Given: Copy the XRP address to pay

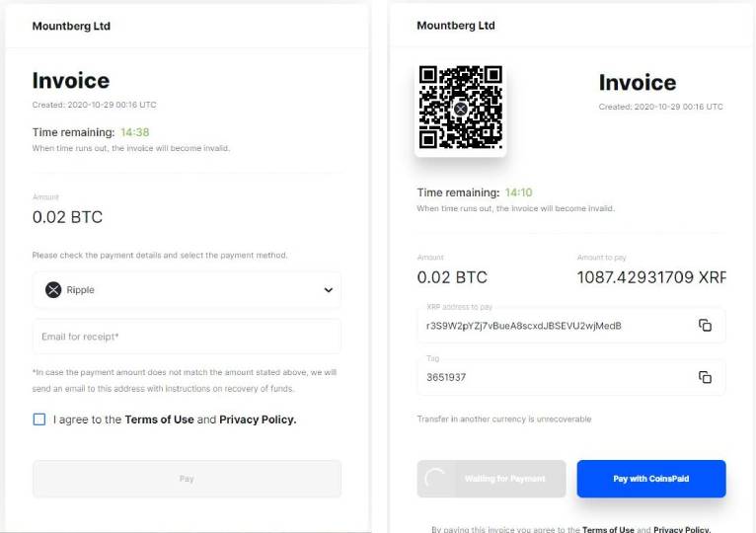Looking at the screenshot, I should point(705,326).
